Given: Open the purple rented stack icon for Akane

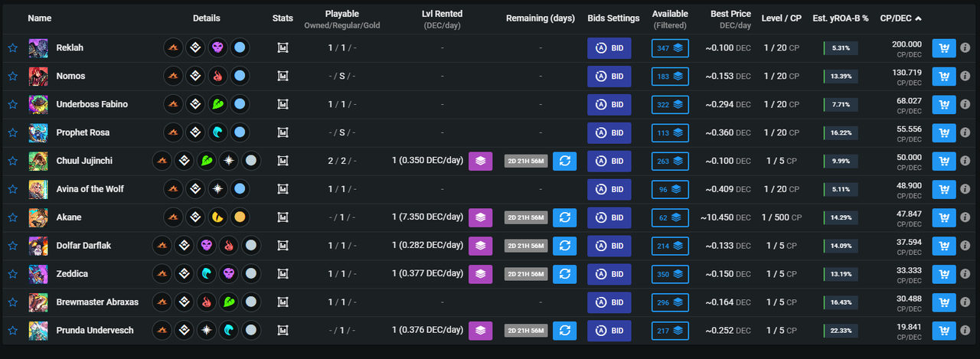Looking at the screenshot, I should pos(480,217).
